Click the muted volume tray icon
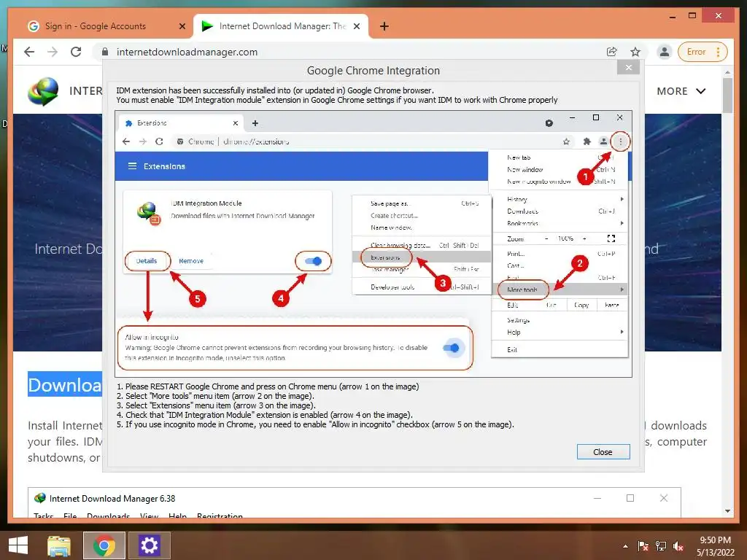 pyautogui.click(x=678, y=546)
